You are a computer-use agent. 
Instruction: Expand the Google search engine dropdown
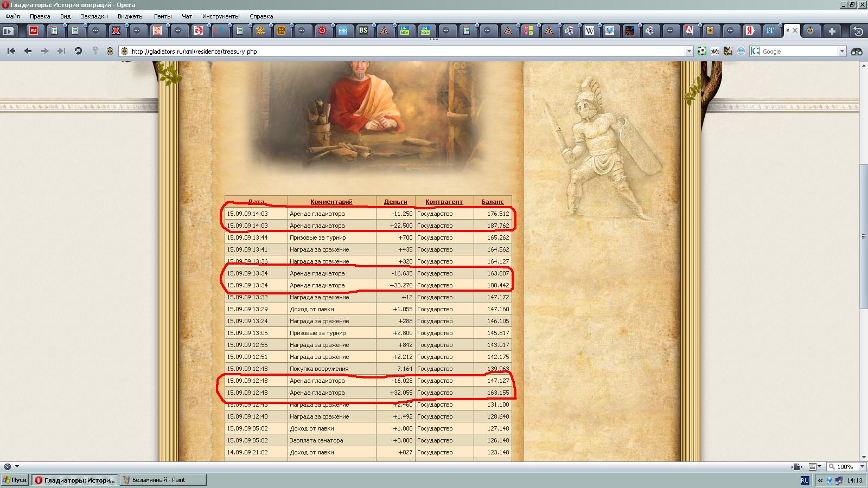[x=842, y=52]
